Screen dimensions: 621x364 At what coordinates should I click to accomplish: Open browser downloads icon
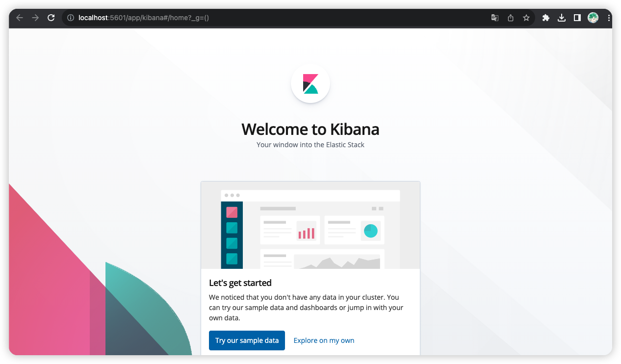click(562, 18)
